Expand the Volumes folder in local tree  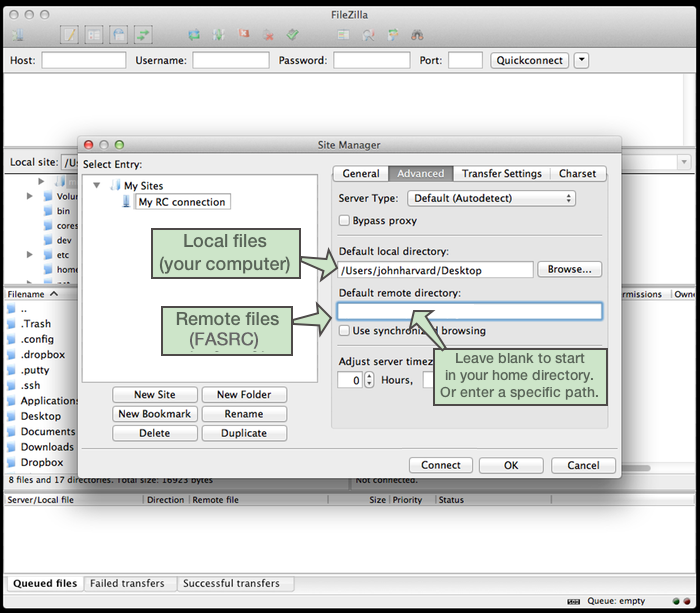pos(29,196)
